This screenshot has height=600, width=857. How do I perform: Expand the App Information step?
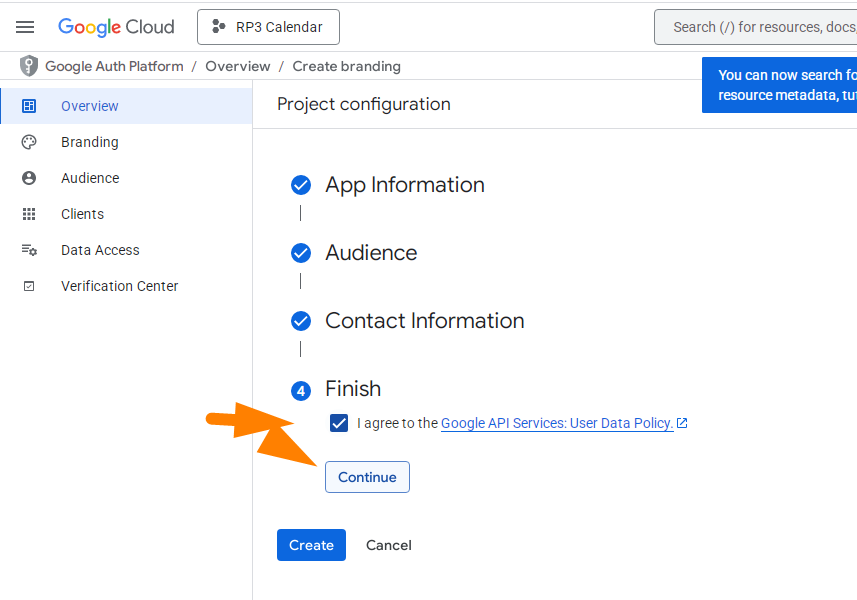pos(404,185)
